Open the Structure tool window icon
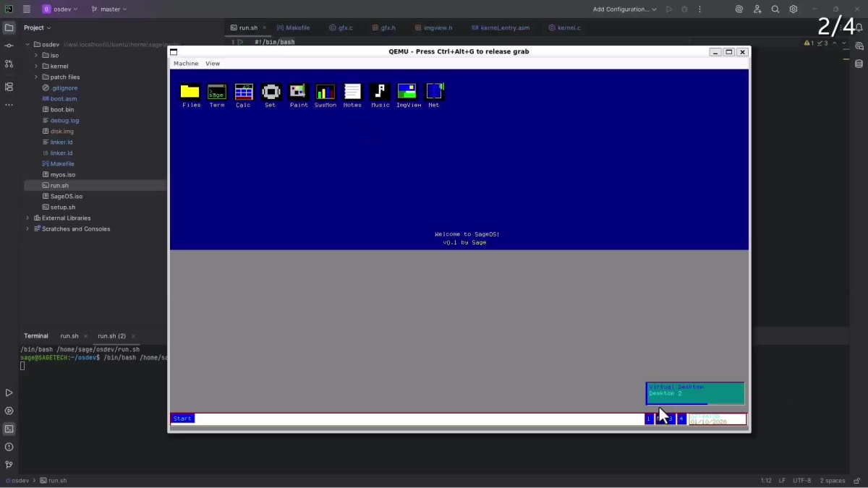 coord(9,87)
